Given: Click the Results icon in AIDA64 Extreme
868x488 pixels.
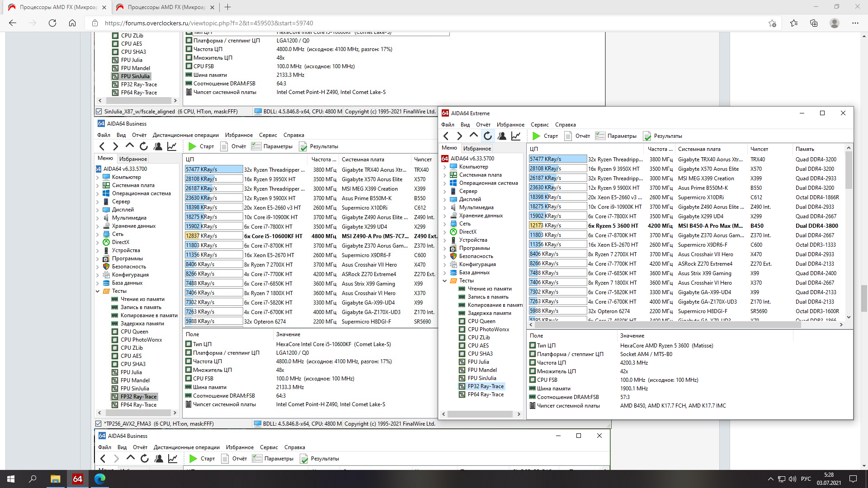Looking at the screenshot, I should tap(647, 136).
